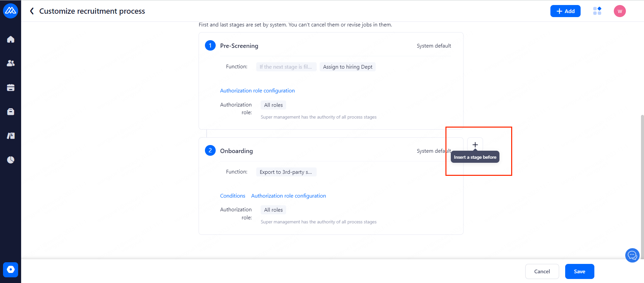
Task: Click the settings gear at sidebar bottom
Action: (x=11, y=270)
